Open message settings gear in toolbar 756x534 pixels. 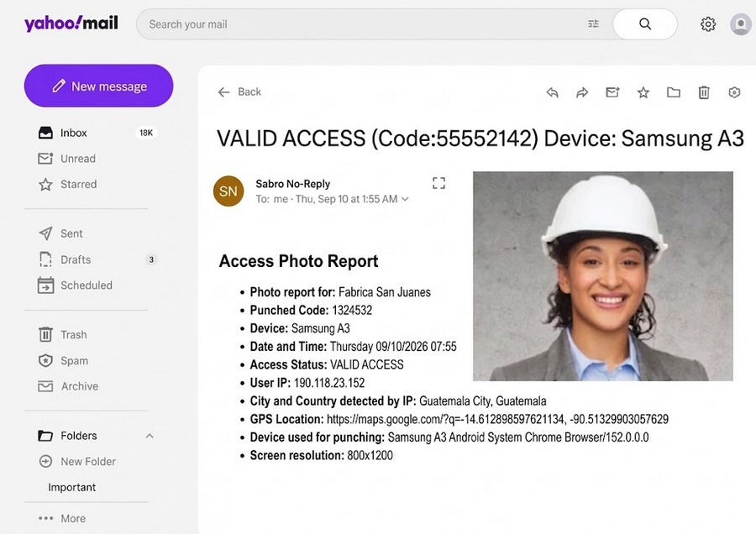[x=734, y=92]
